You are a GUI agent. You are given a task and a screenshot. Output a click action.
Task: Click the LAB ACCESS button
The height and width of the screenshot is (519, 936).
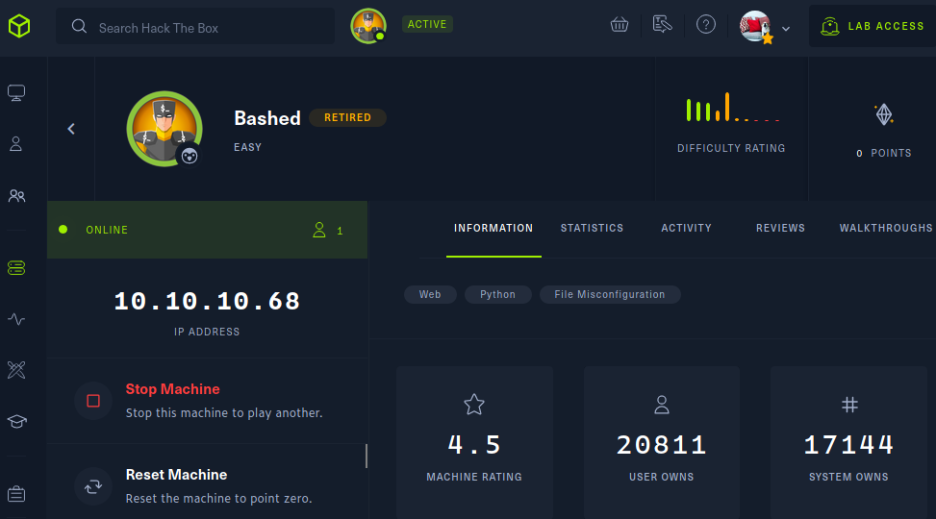point(872,26)
